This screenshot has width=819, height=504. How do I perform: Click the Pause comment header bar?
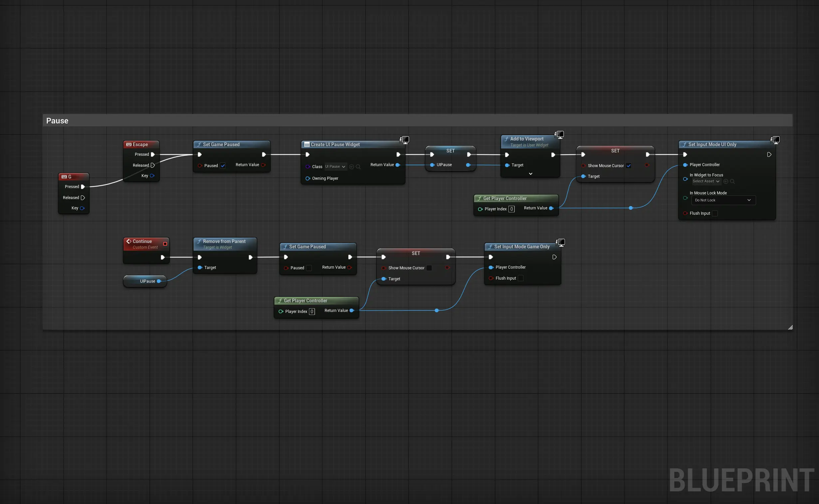point(133,121)
